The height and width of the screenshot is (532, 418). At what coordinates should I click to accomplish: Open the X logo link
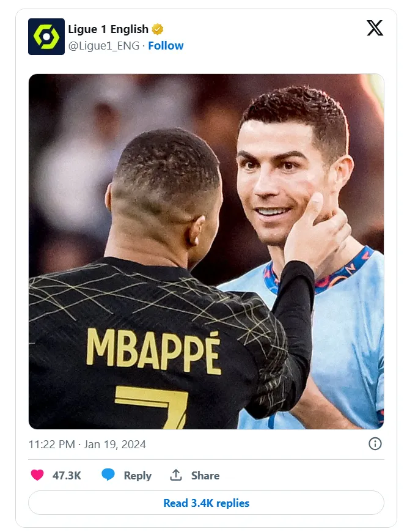click(375, 28)
